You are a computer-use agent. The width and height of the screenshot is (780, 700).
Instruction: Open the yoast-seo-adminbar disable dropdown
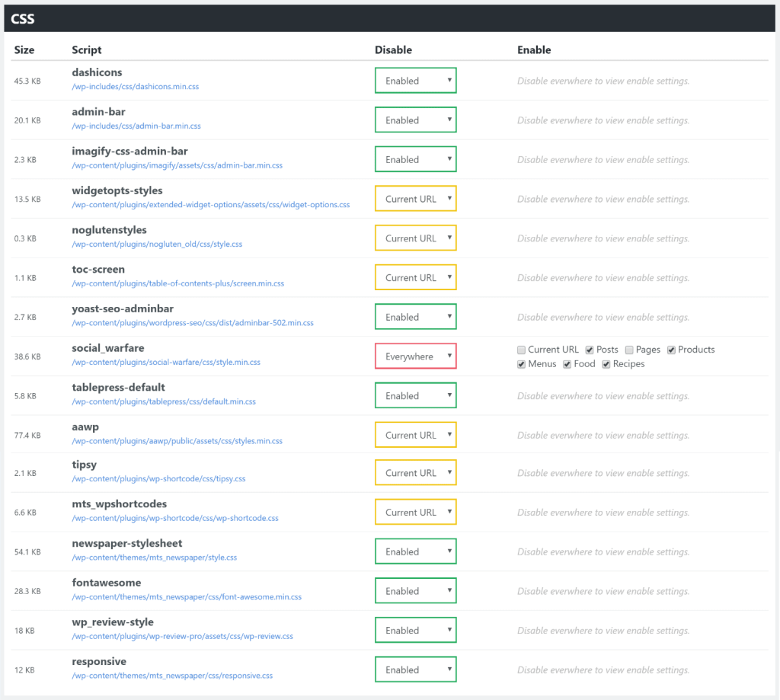coord(415,316)
